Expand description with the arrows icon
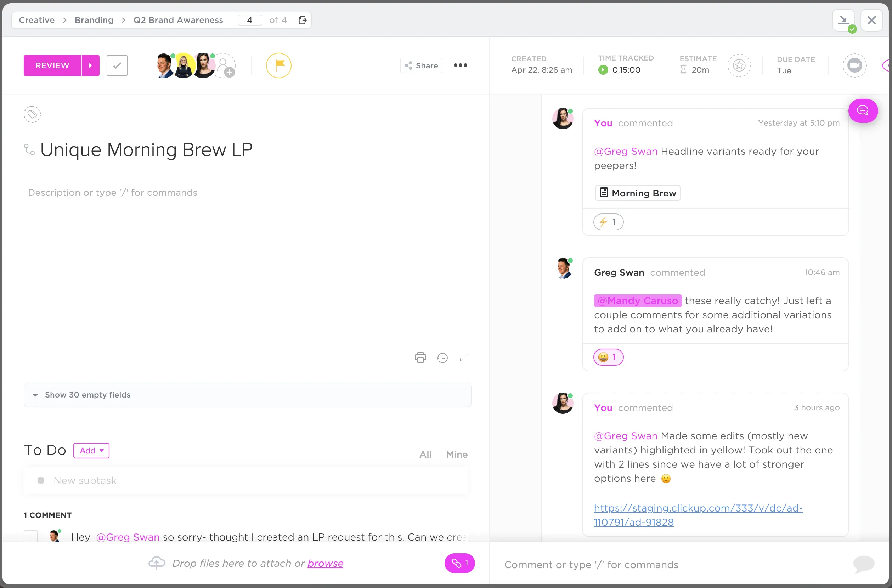Viewport: 892px width, 588px height. [464, 358]
